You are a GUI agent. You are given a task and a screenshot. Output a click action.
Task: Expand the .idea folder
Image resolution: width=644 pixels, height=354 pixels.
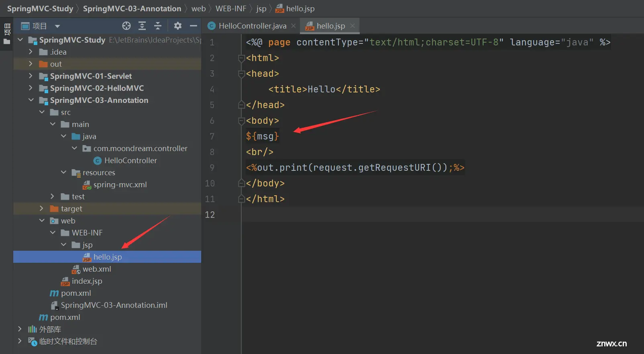[x=31, y=52]
